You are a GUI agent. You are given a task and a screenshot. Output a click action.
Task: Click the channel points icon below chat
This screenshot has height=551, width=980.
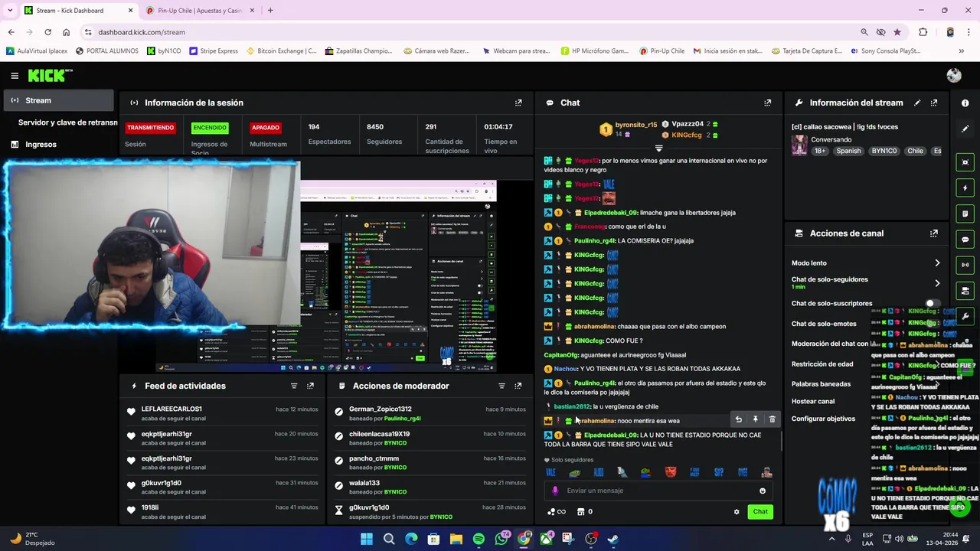557,512
